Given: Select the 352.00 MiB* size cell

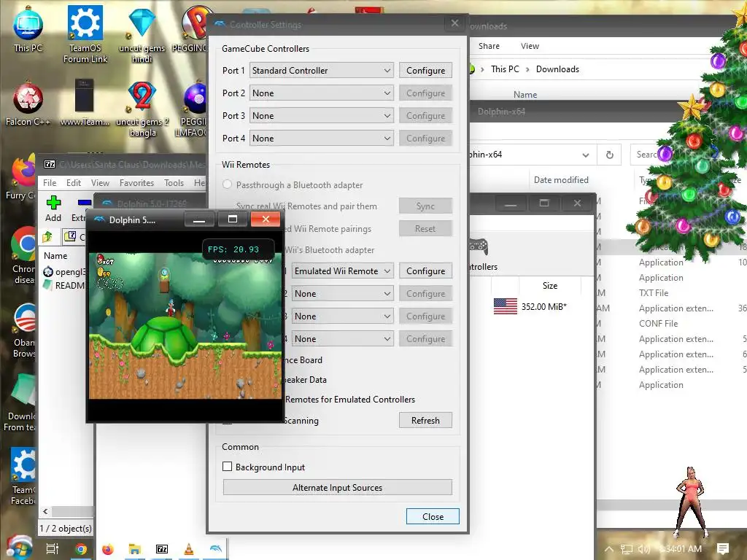Looking at the screenshot, I should click(543, 307).
